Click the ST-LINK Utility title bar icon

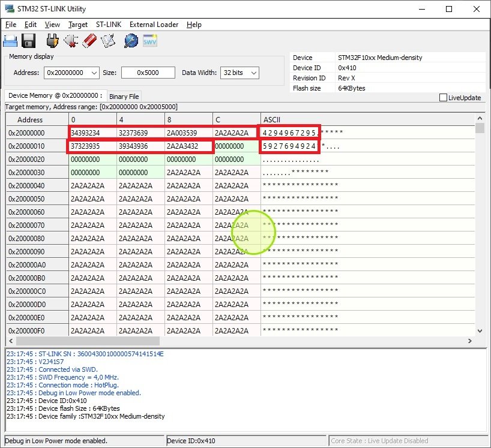click(x=10, y=9)
